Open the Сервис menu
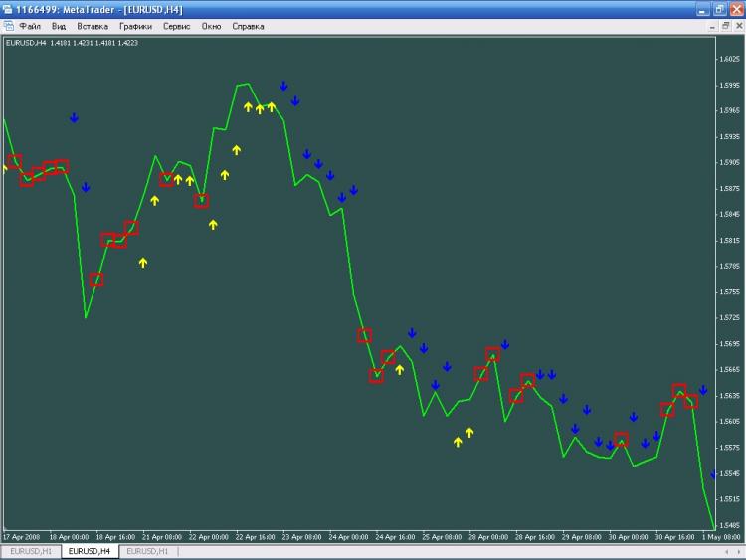746x560 pixels. tap(177, 26)
